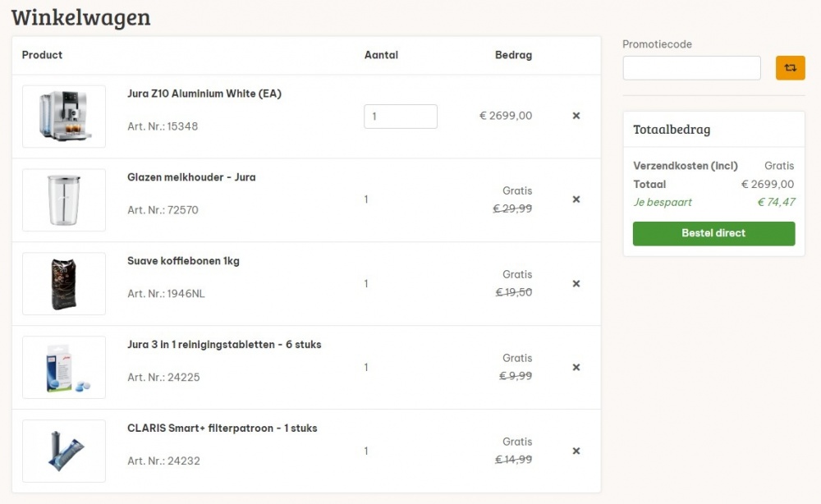Viewport: 821px width, 504px height.
Task: Remove Jura Z10 Aluminium White from cart
Action: pos(576,116)
